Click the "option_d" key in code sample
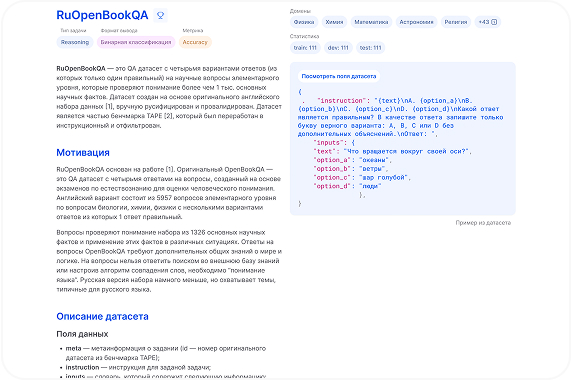 coord(332,186)
